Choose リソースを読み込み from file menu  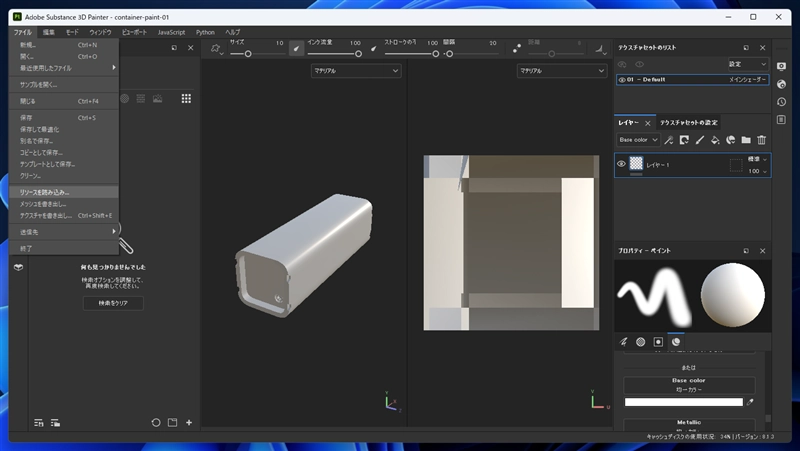45,192
